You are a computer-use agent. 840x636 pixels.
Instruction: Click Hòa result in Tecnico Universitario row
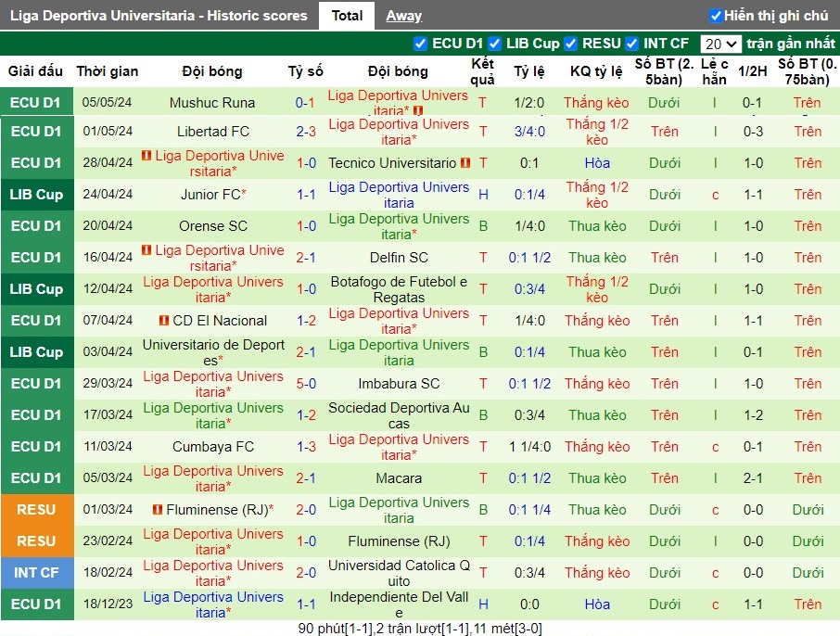(597, 163)
